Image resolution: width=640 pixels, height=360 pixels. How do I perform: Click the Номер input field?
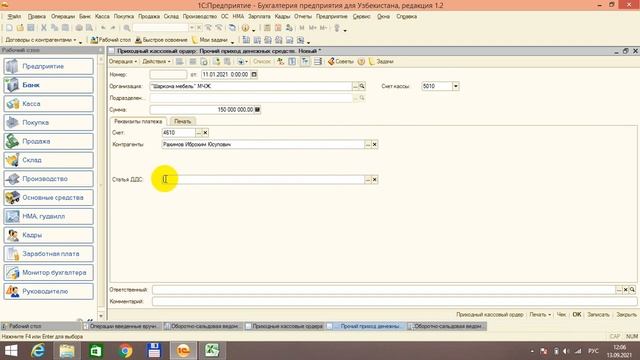[x=168, y=75]
